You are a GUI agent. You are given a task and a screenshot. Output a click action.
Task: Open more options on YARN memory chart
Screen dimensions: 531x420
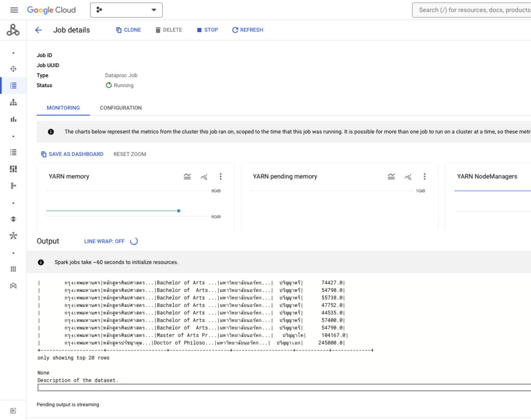pyautogui.click(x=220, y=177)
